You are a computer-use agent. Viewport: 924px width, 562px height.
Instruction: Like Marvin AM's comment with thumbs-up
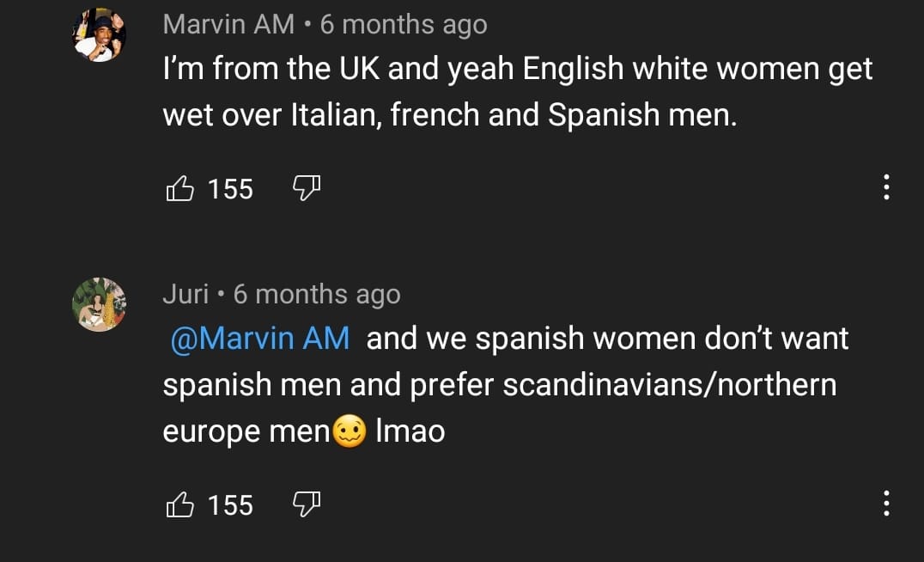point(179,189)
